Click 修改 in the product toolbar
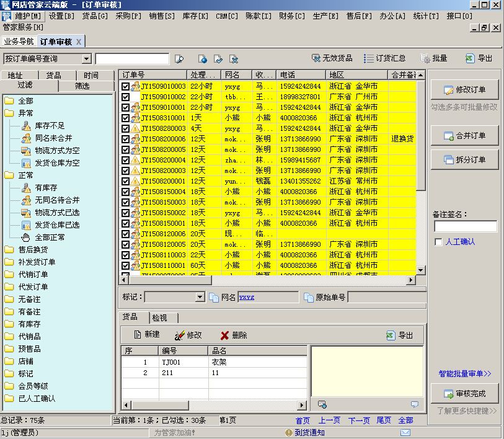 click(x=188, y=335)
